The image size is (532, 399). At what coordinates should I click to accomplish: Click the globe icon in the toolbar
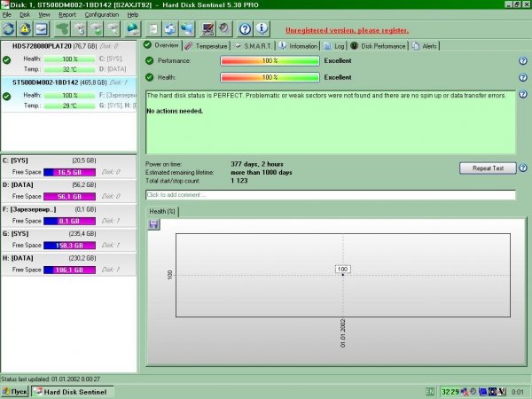[x=132, y=28]
